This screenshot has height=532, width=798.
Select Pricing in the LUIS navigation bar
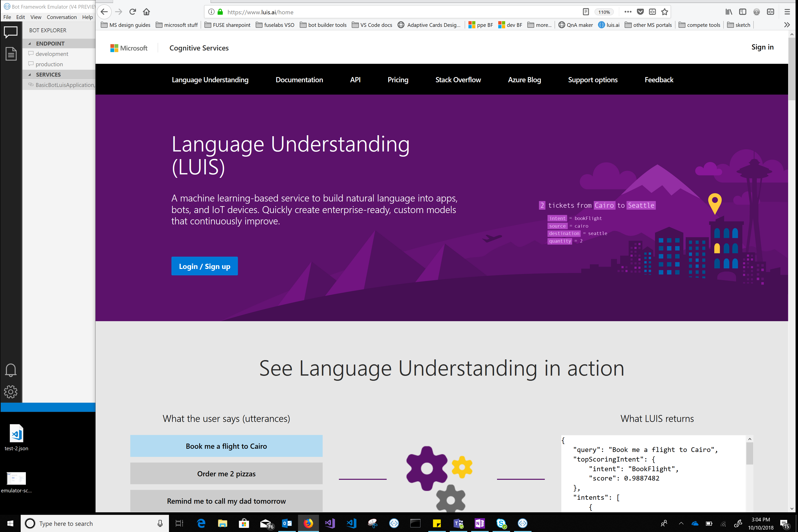(398, 80)
